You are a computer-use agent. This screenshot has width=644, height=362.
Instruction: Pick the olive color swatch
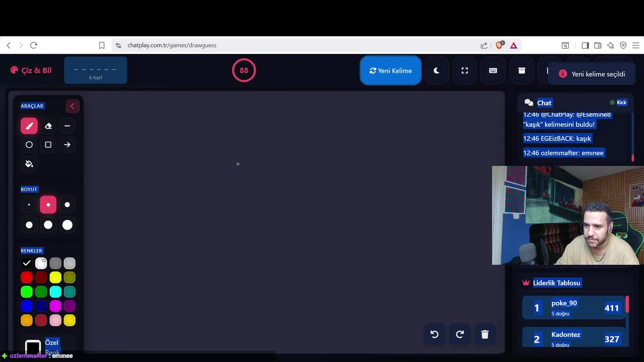pyautogui.click(x=70, y=277)
